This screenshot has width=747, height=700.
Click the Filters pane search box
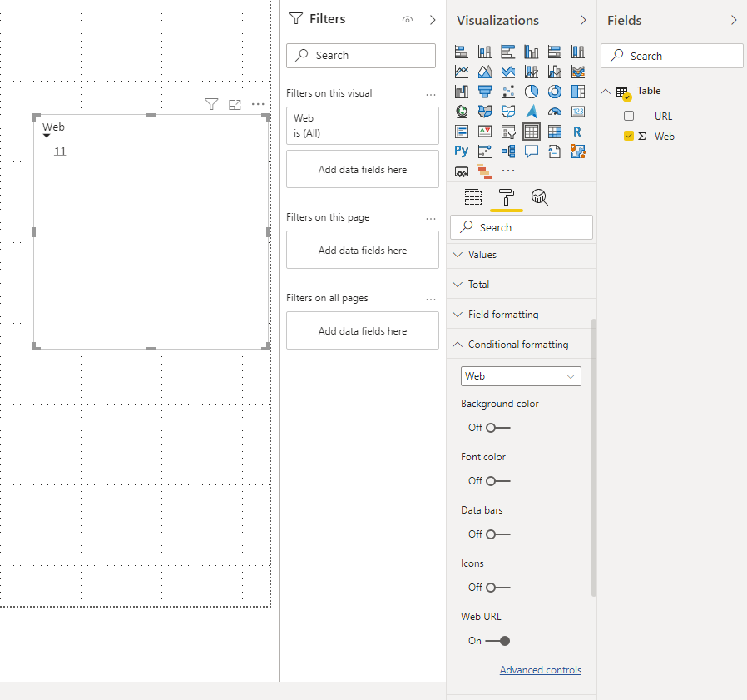pyautogui.click(x=361, y=55)
